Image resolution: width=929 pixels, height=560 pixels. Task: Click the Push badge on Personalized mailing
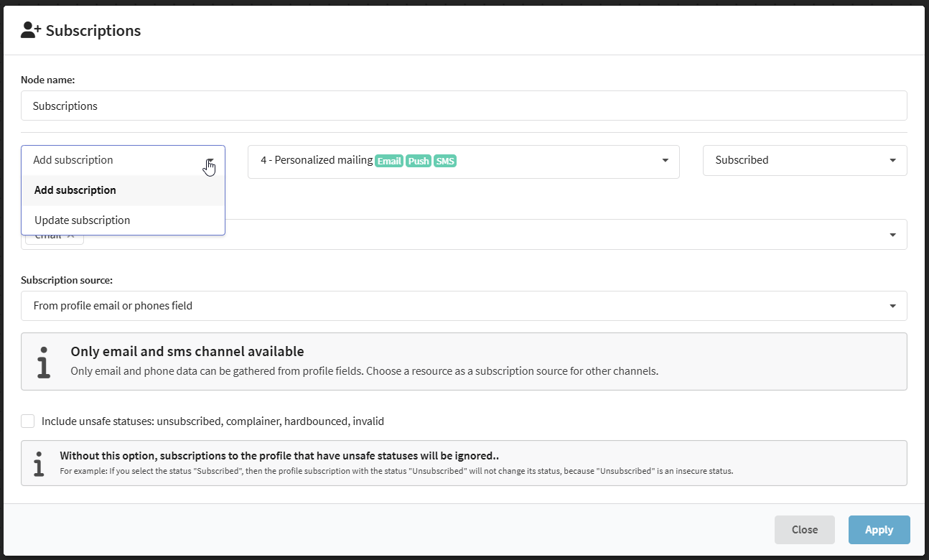pyautogui.click(x=419, y=161)
